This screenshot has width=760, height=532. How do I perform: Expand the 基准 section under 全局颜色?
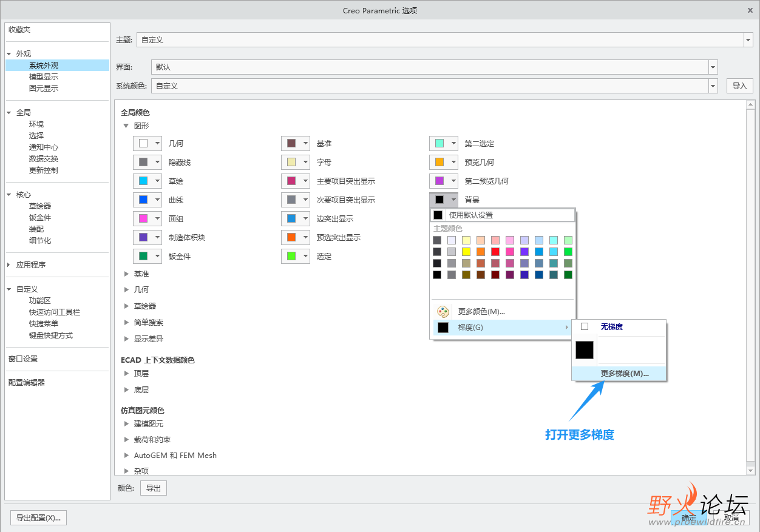(126, 274)
